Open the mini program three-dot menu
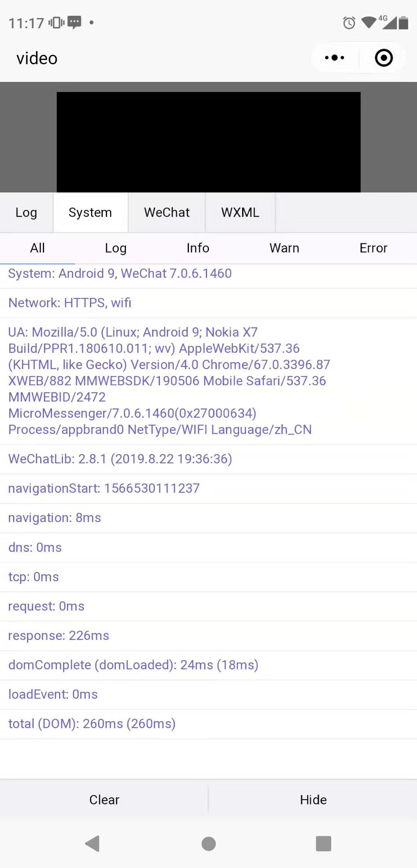Image resolution: width=417 pixels, height=868 pixels. pyautogui.click(x=334, y=58)
